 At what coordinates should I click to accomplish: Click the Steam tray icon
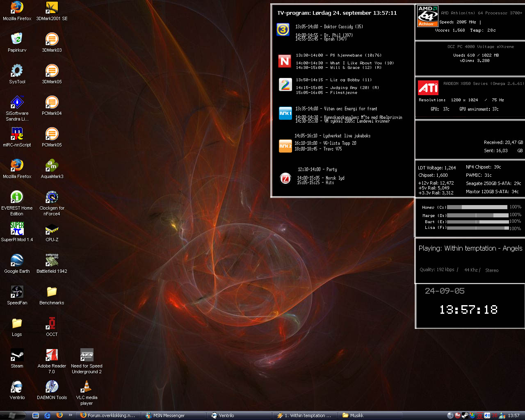[465, 415]
